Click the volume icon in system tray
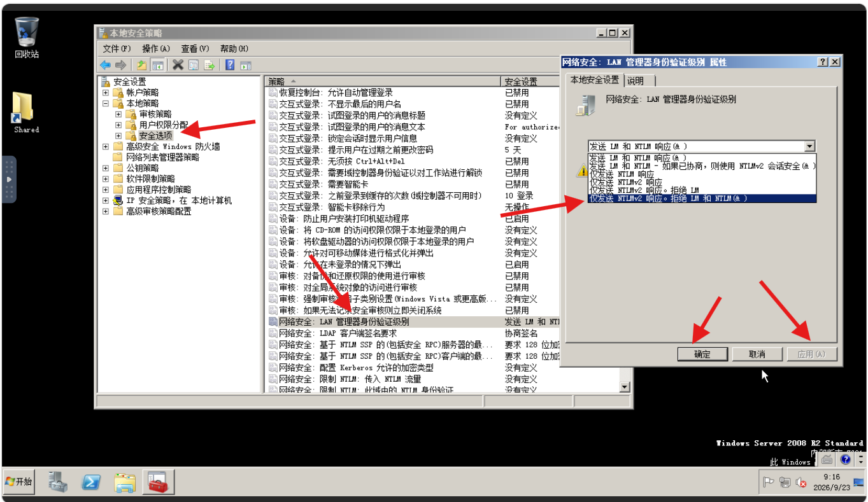 (802, 482)
